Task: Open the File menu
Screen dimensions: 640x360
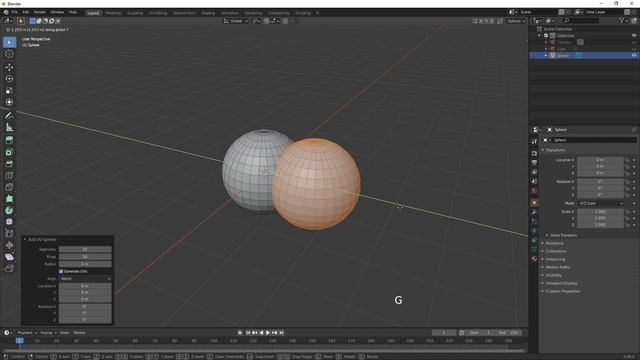Action: (x=15, y=12)
